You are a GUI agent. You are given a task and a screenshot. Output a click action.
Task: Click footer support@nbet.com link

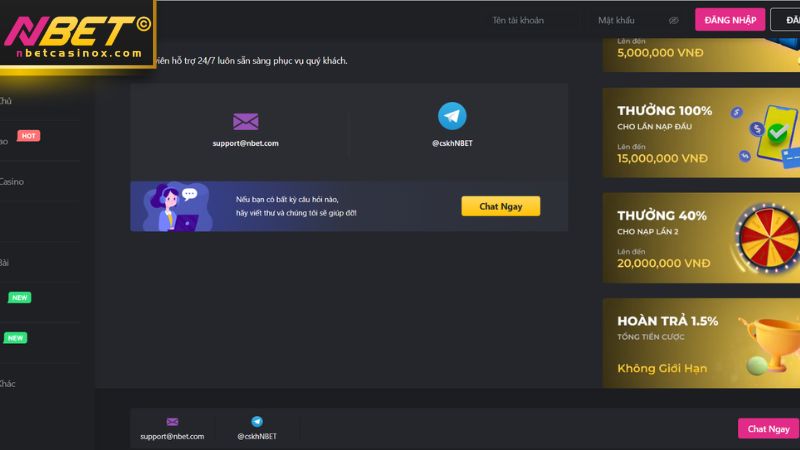(172, 436)
